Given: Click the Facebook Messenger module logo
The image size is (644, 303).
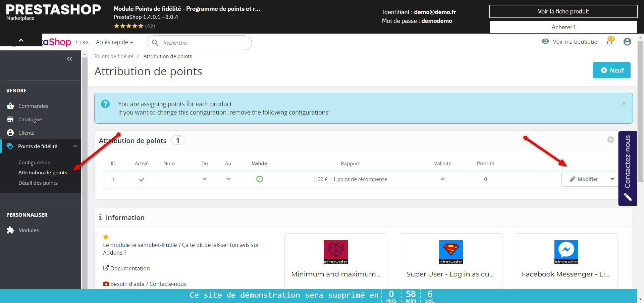Looking at the screenshot, I should click(x=566, y=252).
